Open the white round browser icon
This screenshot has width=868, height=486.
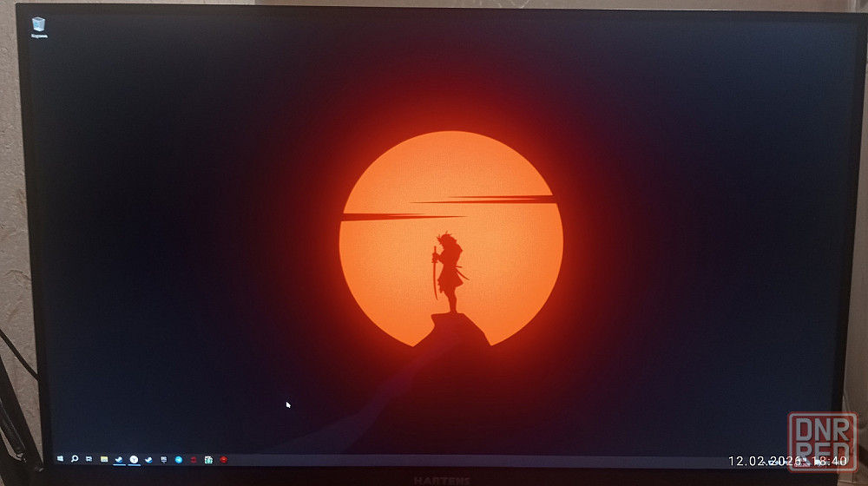[x=134, y=458]
